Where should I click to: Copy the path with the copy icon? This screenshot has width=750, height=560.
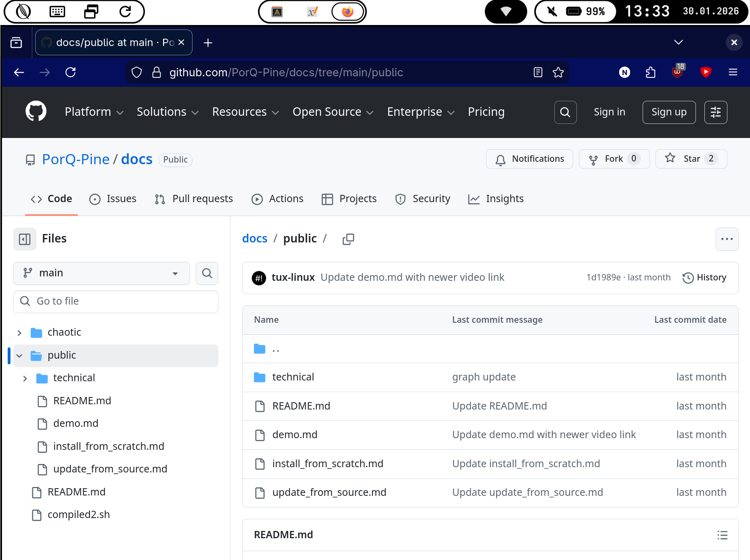tap(348, 239)
